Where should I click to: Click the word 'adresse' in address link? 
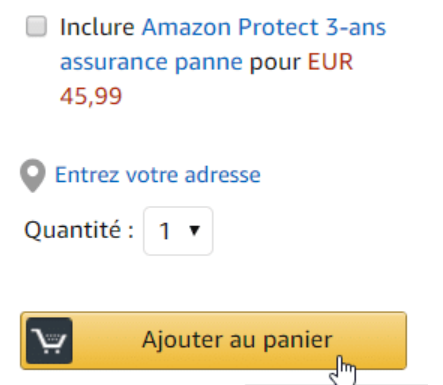click(x=223, y=175)
